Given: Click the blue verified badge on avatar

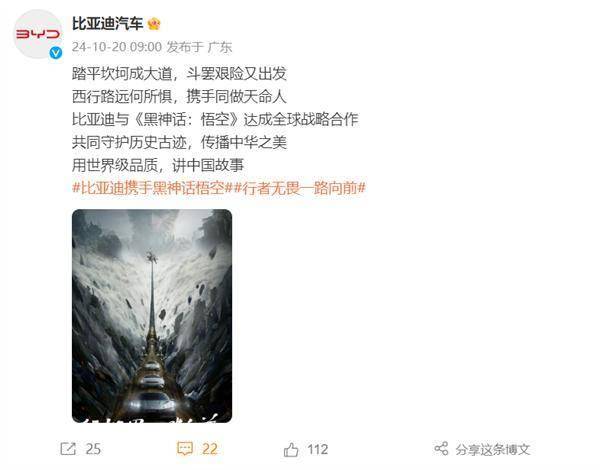Looking at the screenshot, I should pos(56,53).
